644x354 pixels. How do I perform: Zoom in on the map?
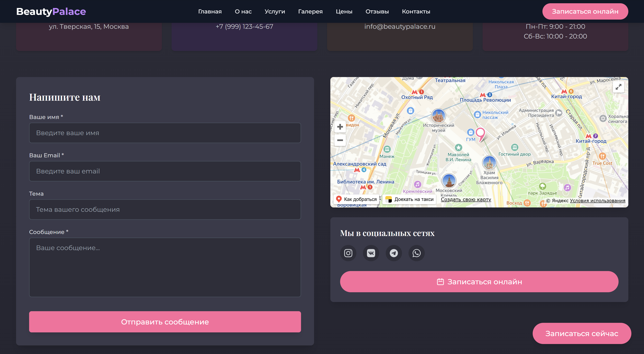click(x=340, y=127)
